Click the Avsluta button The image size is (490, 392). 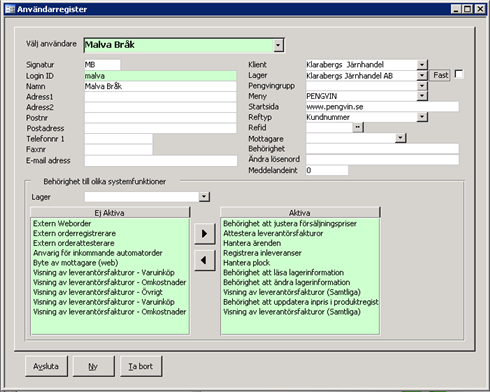click(46, 366)
